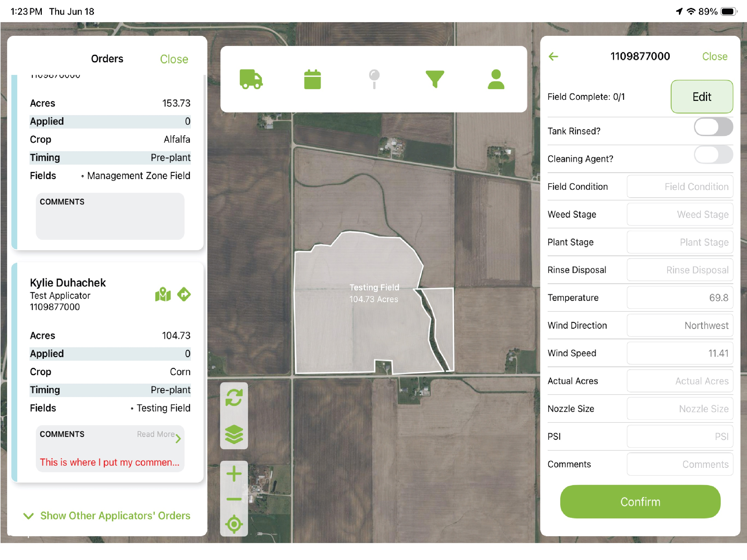
Task: Tap the Test Applicator label
Action: 60,296
